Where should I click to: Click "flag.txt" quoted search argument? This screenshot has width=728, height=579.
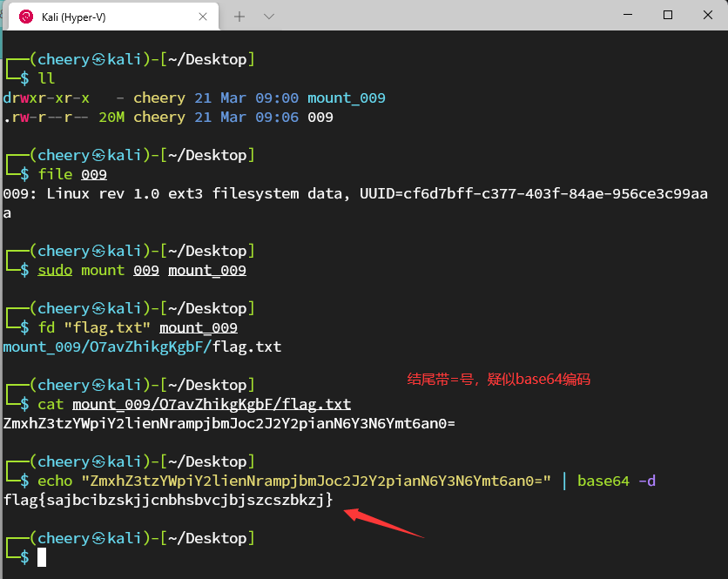[x=107, y=327]
